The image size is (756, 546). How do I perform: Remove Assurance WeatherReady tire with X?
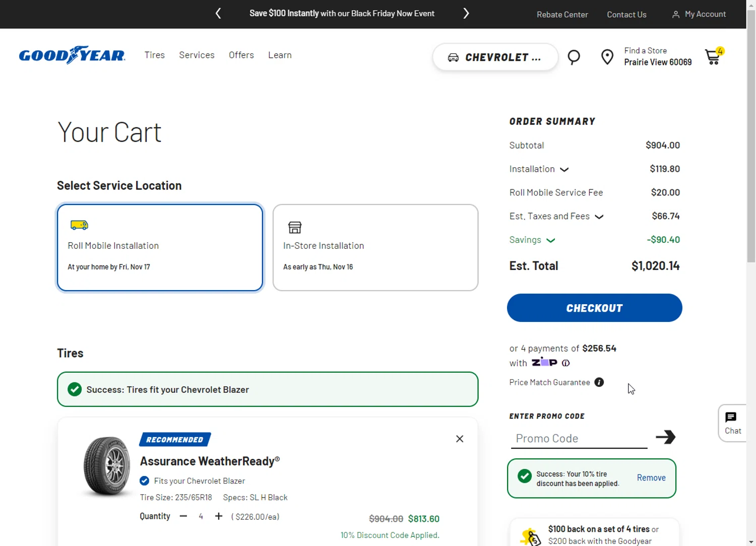tap(460, 439)
